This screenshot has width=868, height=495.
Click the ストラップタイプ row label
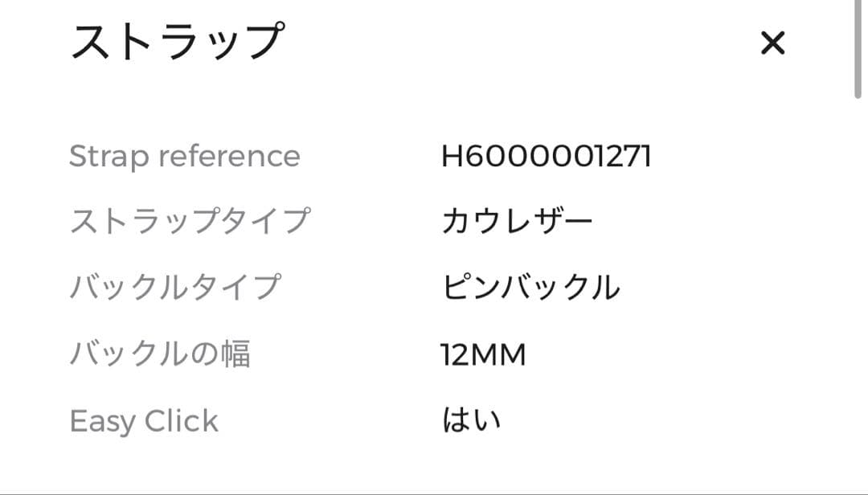(190, 219)
